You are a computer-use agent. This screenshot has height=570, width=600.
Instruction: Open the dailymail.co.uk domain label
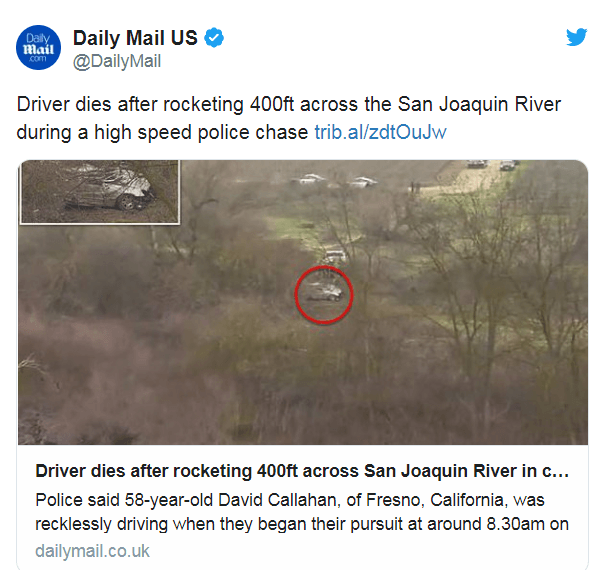[92, 551]
